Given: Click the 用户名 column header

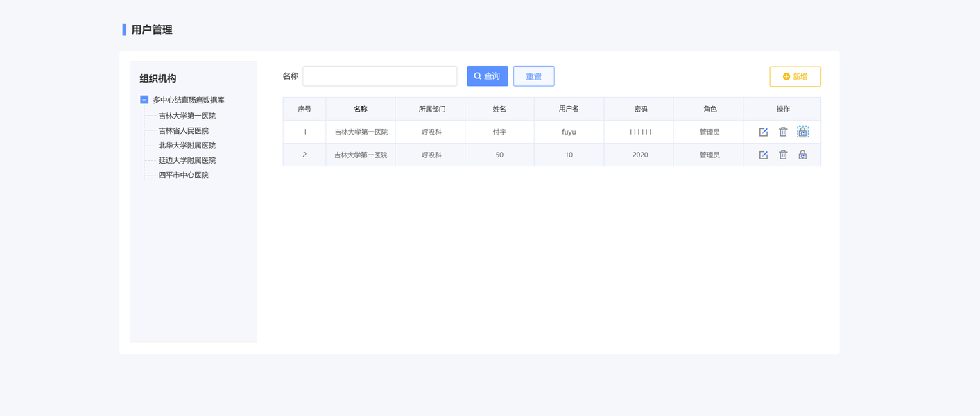Looking at the screenshot, I should (569, 109).
